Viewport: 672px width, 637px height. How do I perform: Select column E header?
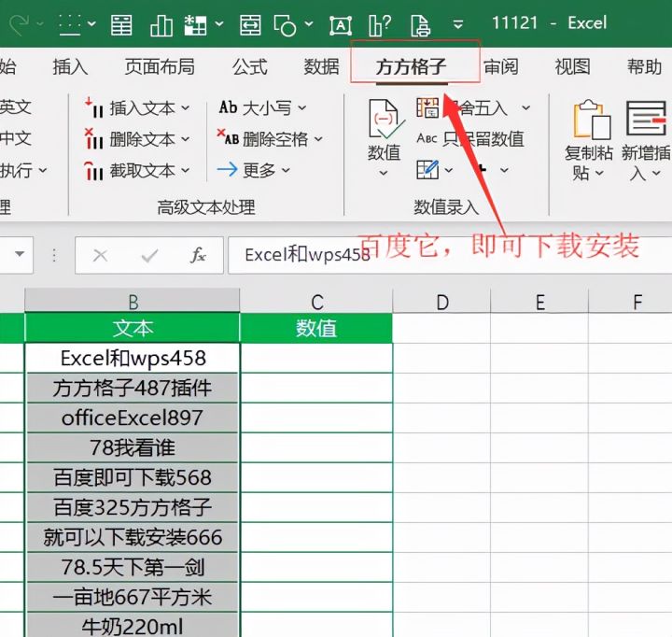coord(540,301)
